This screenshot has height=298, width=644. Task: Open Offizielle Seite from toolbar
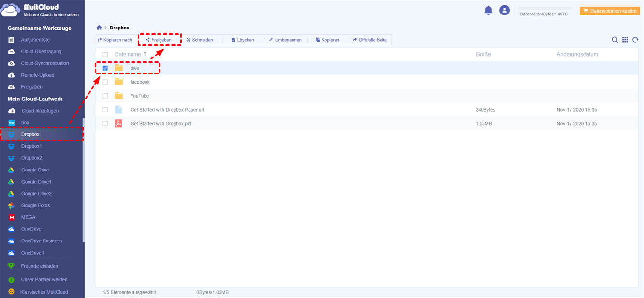(x=369, y=40)
